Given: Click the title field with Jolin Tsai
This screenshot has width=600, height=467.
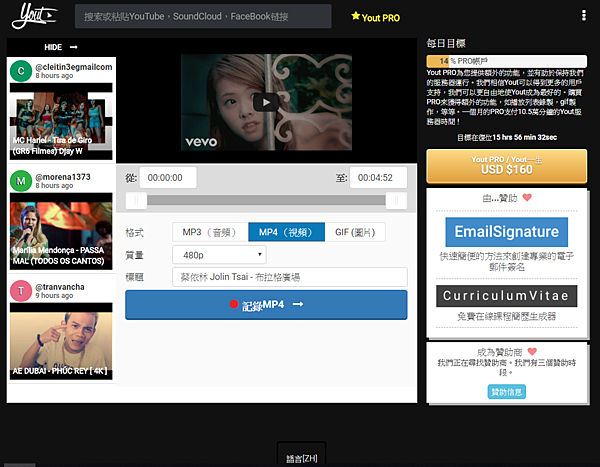Looking at the screenshot, I should click(290, 277).
